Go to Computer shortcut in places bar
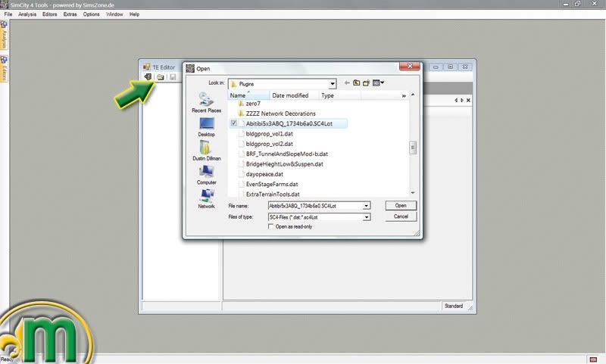 206,175
